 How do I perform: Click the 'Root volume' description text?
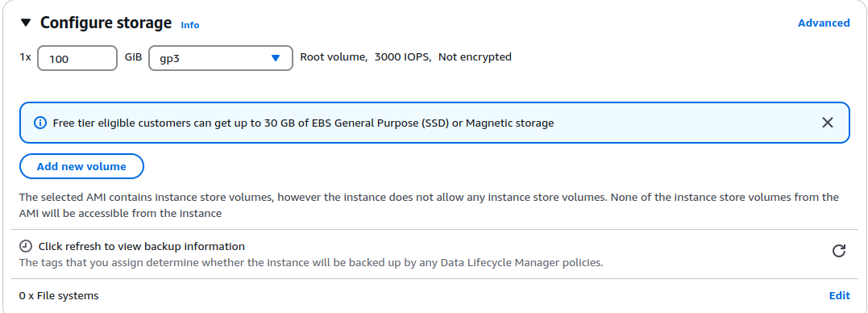click(x=334, y=56)
